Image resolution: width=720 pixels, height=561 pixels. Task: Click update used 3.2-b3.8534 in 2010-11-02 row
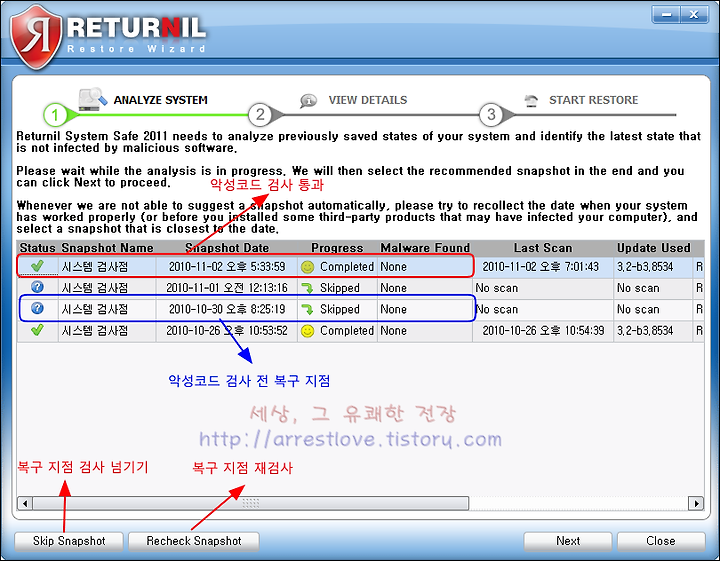point(645,267)
